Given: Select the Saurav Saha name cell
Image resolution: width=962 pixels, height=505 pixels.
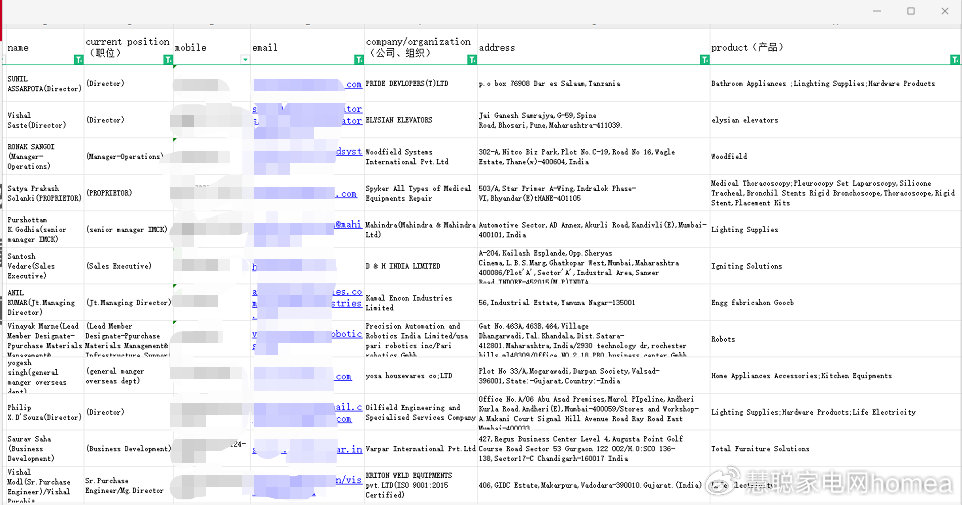Looking at the screenshot, I should point(45,449).
